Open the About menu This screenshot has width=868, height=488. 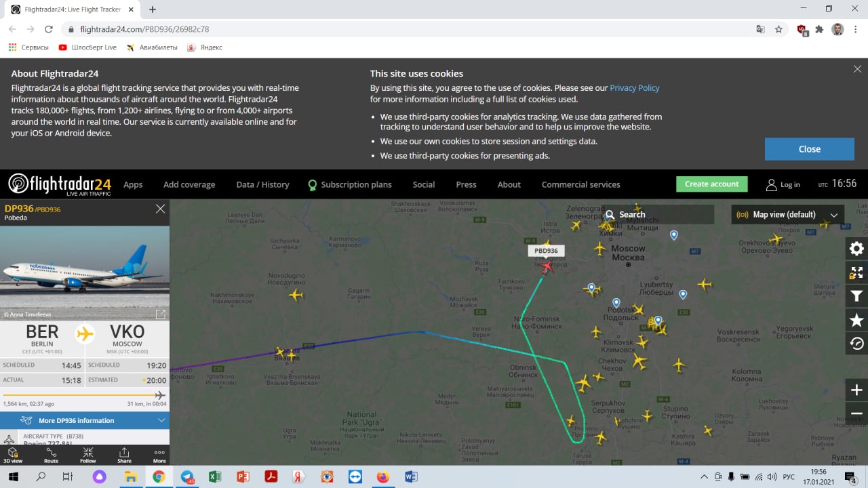[509, 184]
